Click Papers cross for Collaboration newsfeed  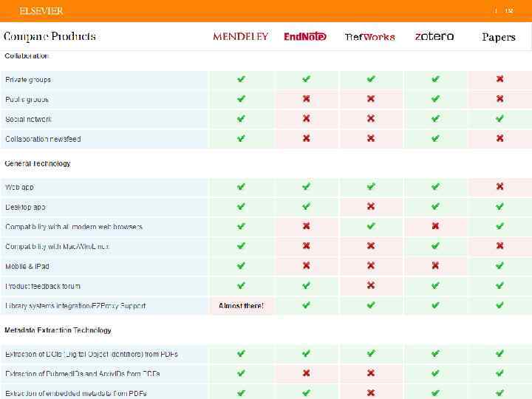(499, 138)
